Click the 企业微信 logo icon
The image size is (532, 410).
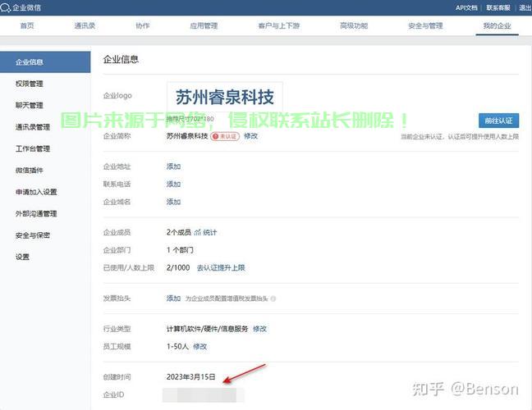[x=6, y=8]
